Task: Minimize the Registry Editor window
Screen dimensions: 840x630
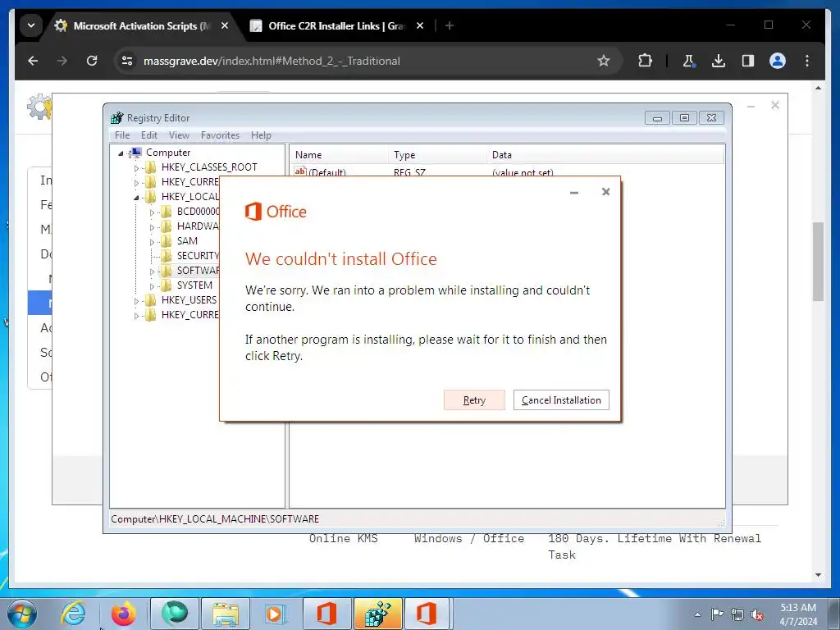Action: pyautogui.click(x=657, y=118)
